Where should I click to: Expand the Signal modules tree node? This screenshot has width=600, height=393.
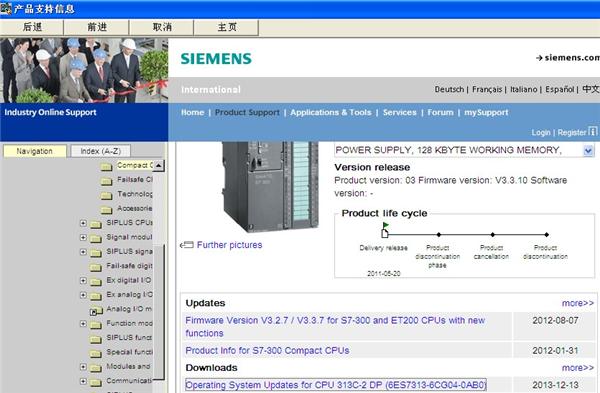83,237
